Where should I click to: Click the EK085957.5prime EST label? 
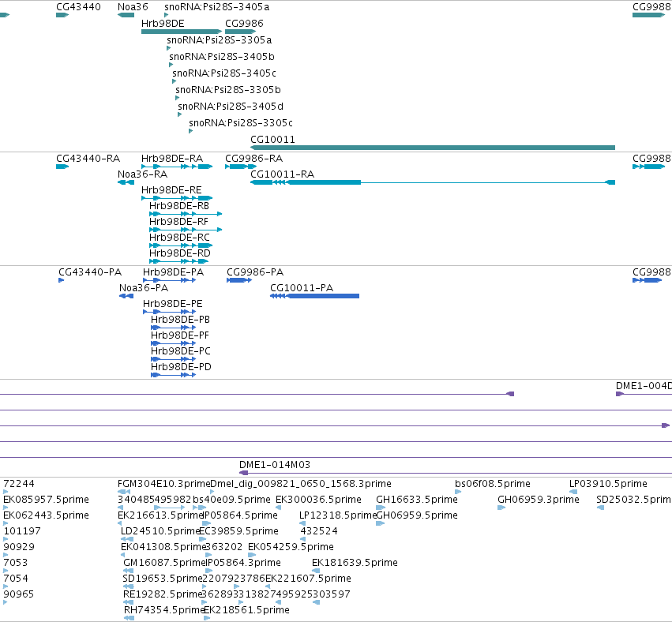pos(47,500)
